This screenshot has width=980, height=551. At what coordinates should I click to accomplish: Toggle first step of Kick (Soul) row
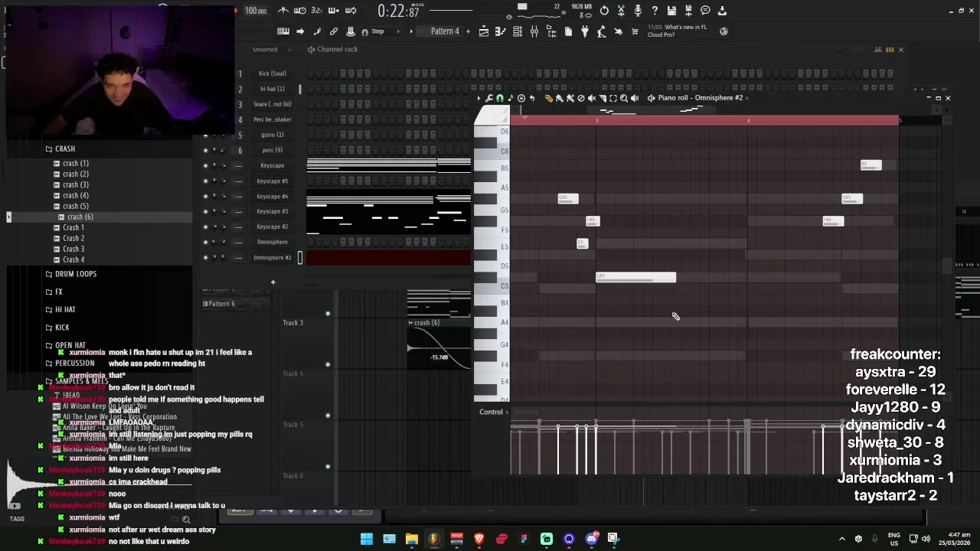(310, 73)
